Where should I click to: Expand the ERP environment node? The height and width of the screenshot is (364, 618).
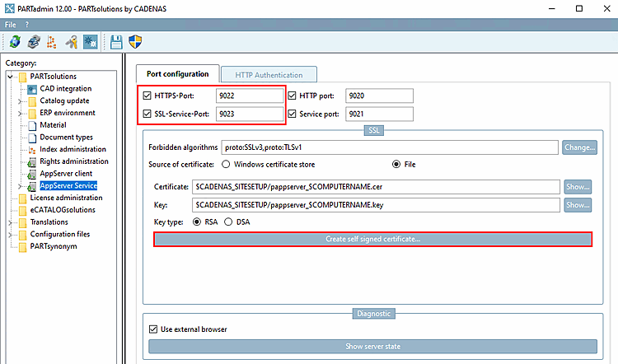point(19,114)
